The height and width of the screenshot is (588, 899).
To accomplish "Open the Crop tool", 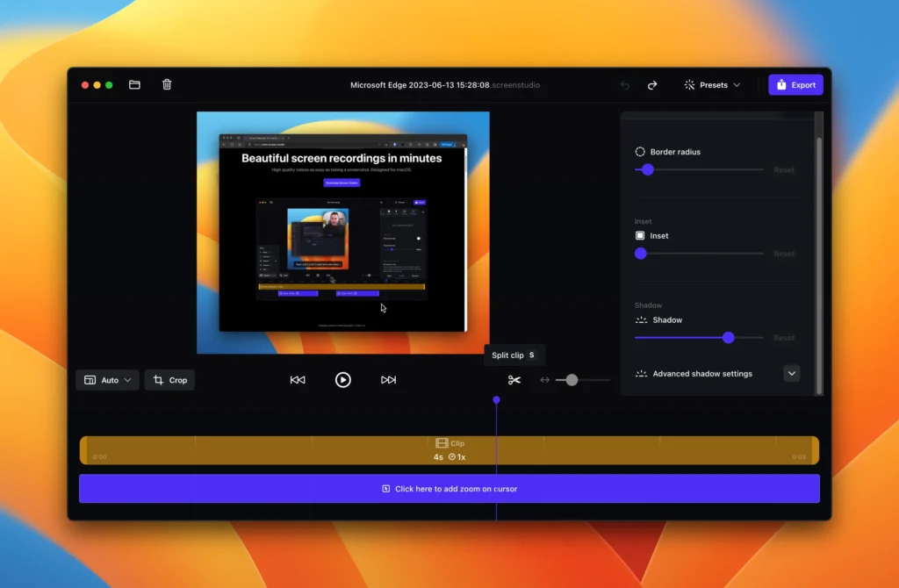I will pyautogui.click(x=169, y=379).
